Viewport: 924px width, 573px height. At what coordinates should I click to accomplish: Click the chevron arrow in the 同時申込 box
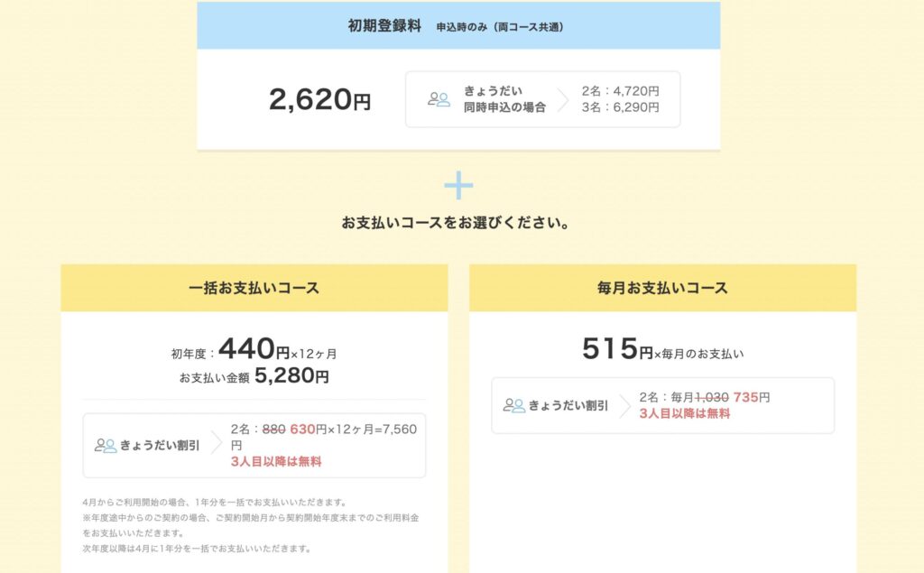(x=562, y=99)
